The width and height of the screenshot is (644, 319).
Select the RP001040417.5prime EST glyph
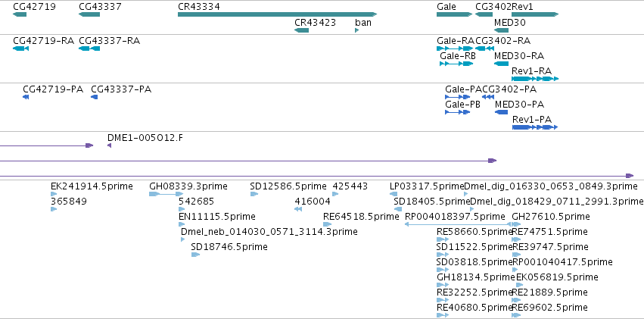point(516,270)
